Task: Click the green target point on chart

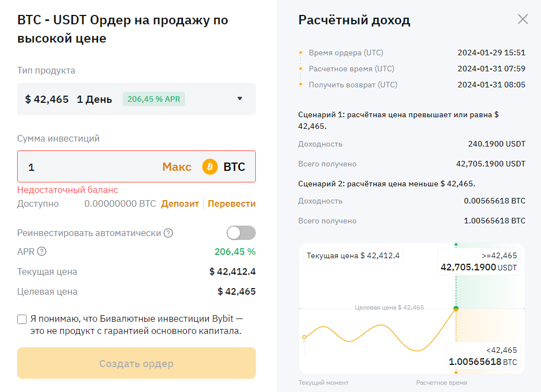Action: coord(456,308)
